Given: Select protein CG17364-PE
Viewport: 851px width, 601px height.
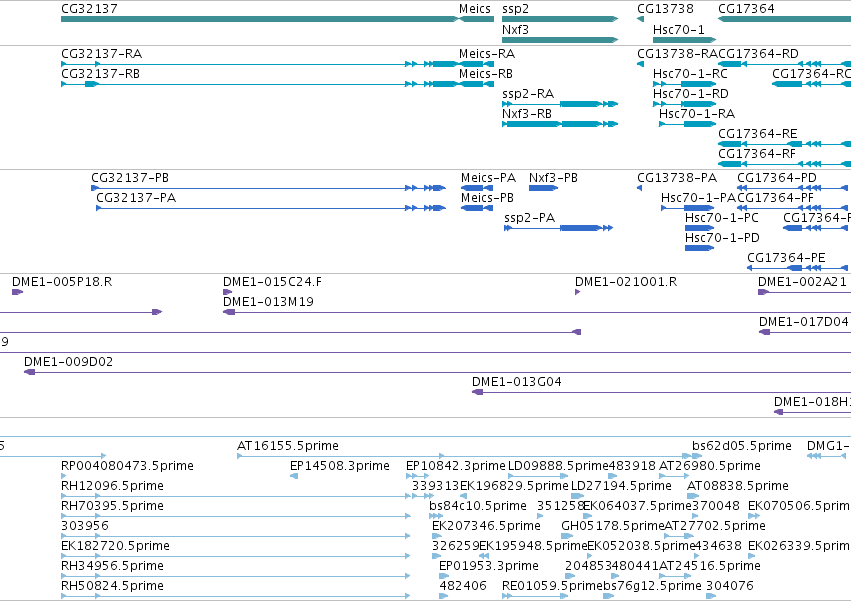Looking at the screenshot, I should click(797, 268).
